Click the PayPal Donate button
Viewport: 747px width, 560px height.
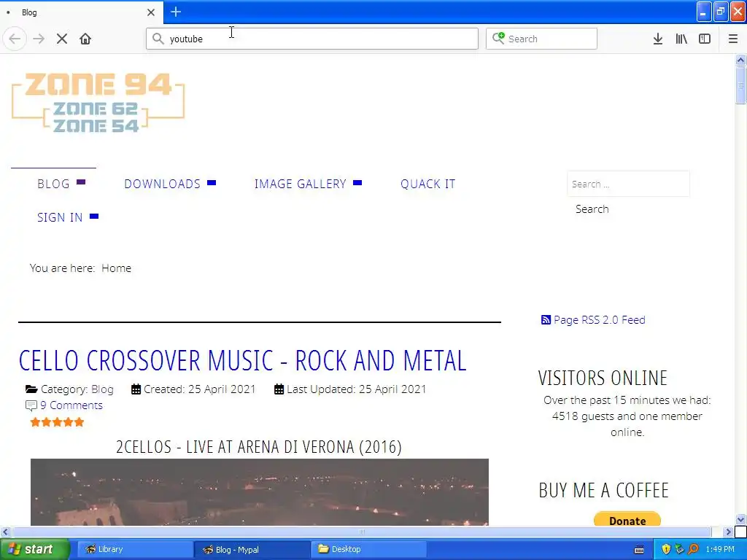(627, 519)
